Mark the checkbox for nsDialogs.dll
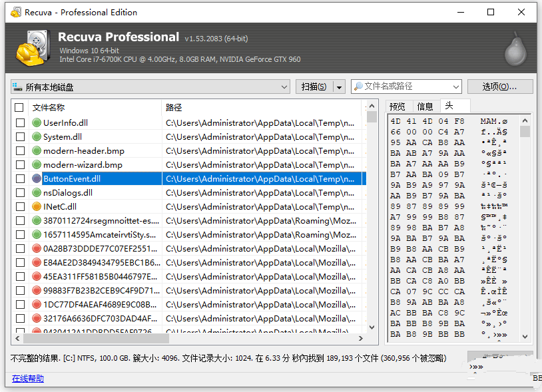Screen dimensions: 542x392 [x=21, y=193]
